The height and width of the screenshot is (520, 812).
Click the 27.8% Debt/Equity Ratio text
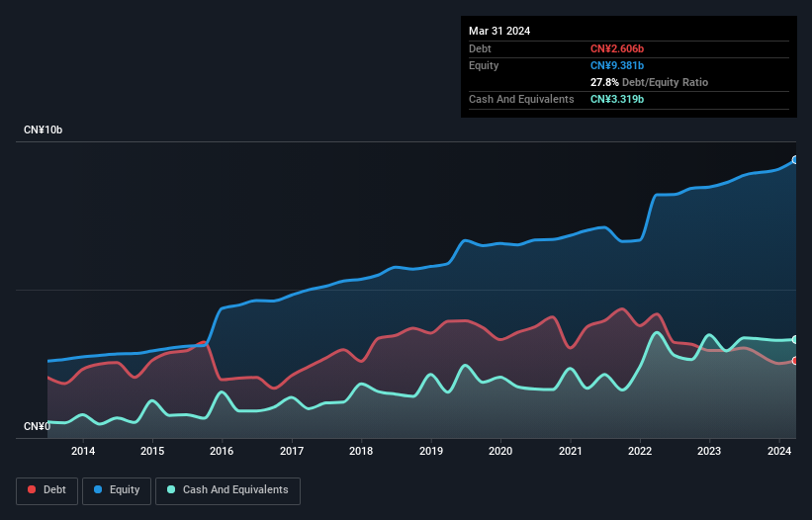(649, 82)
